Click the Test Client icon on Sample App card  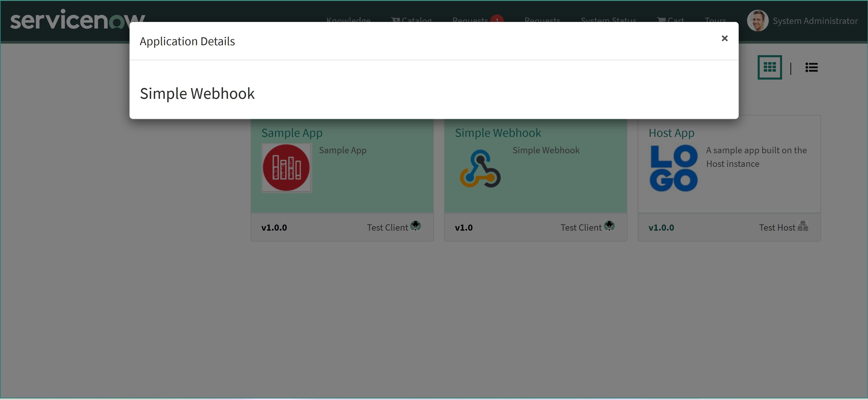(x=416, y=226)
